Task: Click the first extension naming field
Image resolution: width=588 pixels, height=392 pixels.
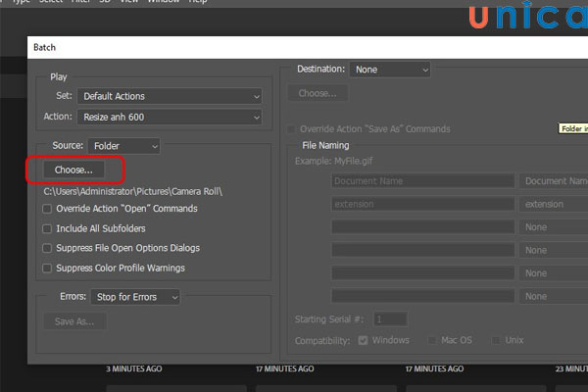Action: point(422,204)
